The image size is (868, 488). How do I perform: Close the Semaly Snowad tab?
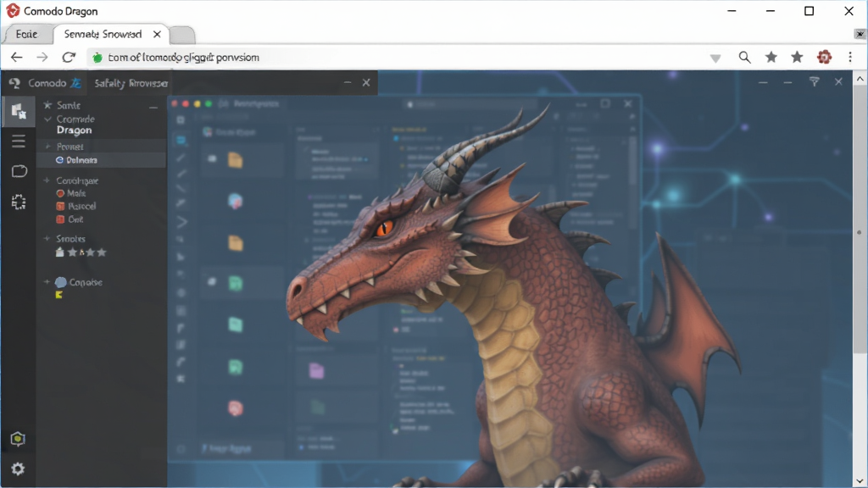click(x=157, y=34)
